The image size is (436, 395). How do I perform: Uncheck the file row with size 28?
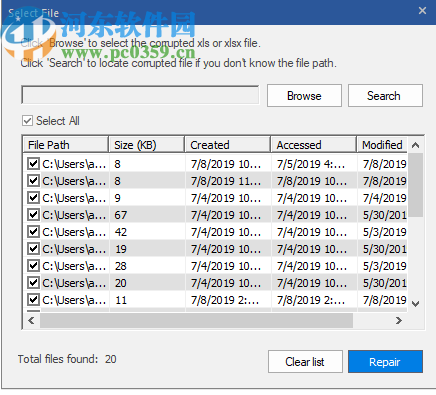[33, 266]
